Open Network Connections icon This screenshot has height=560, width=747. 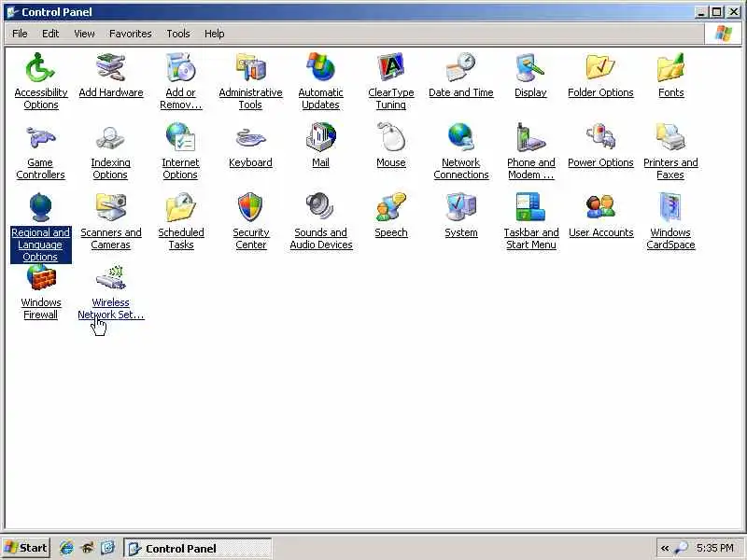click(x=460, y=137)
